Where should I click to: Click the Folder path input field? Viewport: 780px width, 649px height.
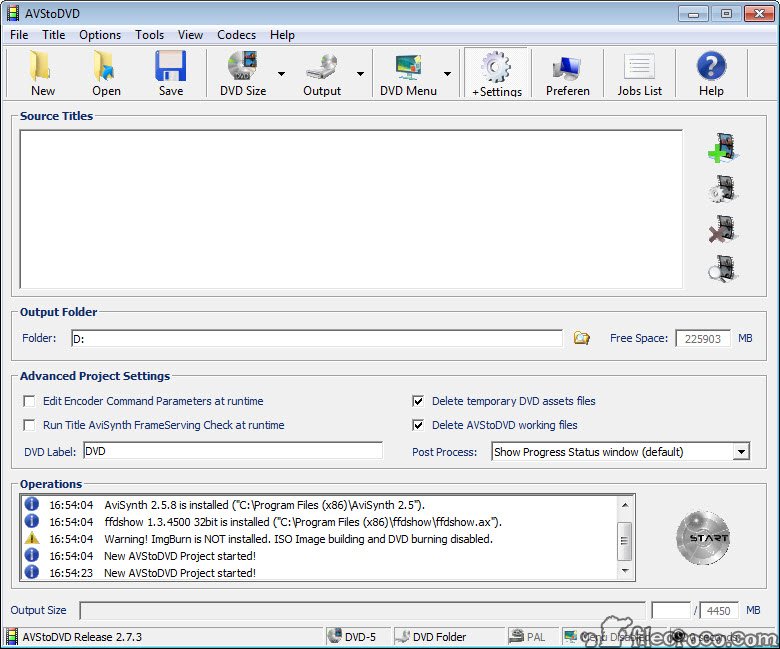point(317,338)
